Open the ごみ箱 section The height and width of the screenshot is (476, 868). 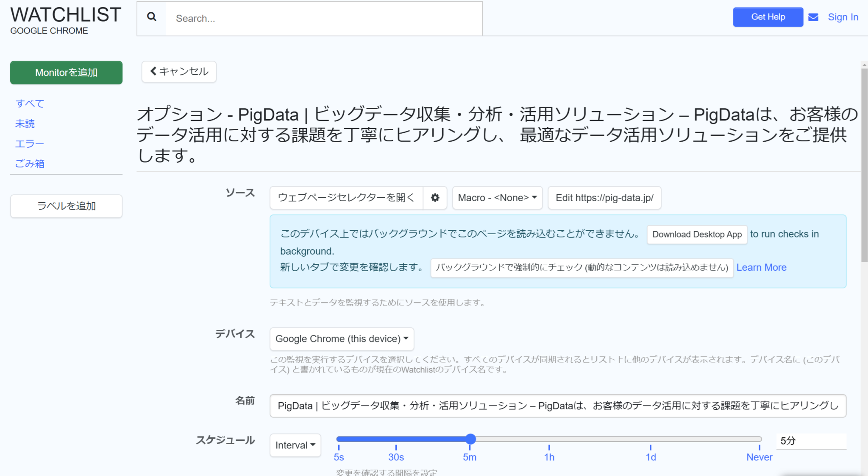[29, 163]
